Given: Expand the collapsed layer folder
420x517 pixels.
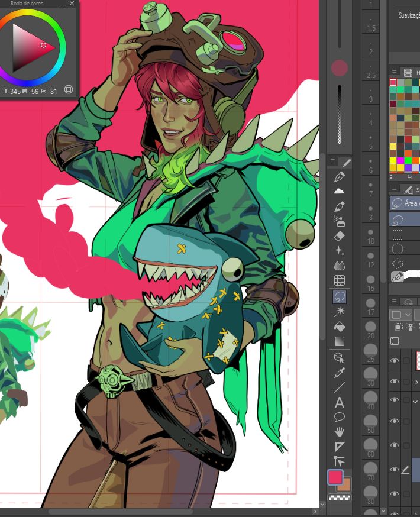Looking at the screenshot, I should pyautogui.click(x=416, y=382).
